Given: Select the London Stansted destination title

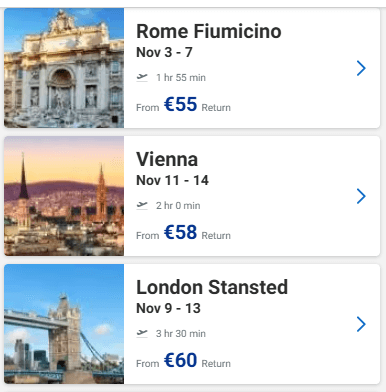Looking at the screenshot, I should (x=212, y=287).
